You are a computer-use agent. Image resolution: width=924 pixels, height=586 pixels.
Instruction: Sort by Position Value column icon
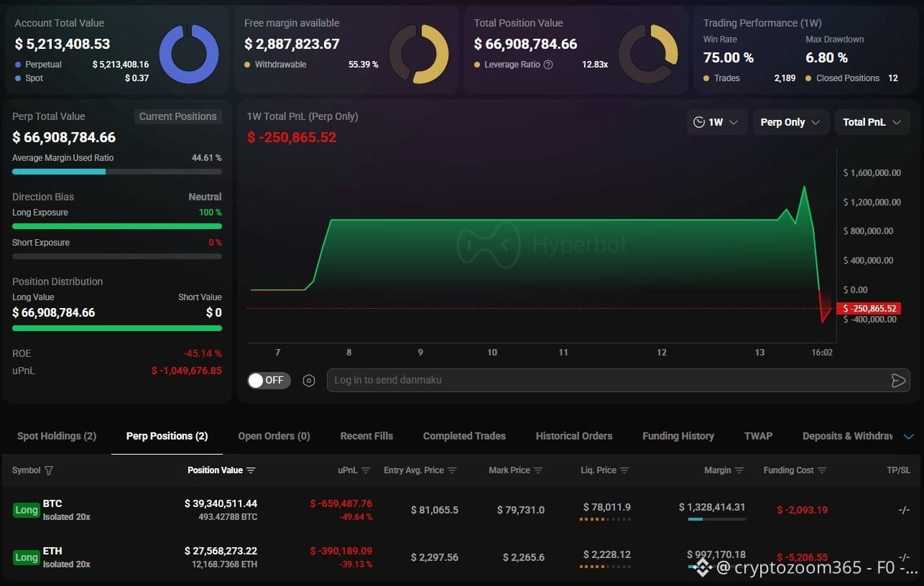tap(251, 470)
